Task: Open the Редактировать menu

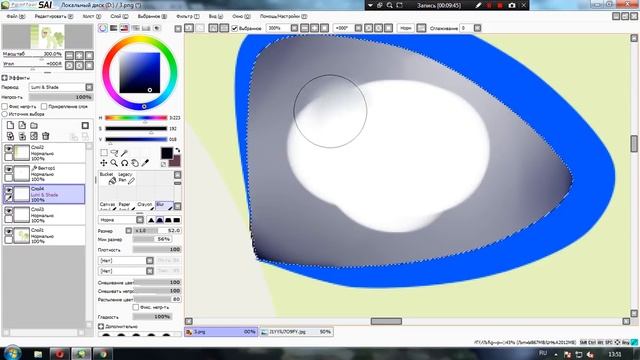Action: 53,16
